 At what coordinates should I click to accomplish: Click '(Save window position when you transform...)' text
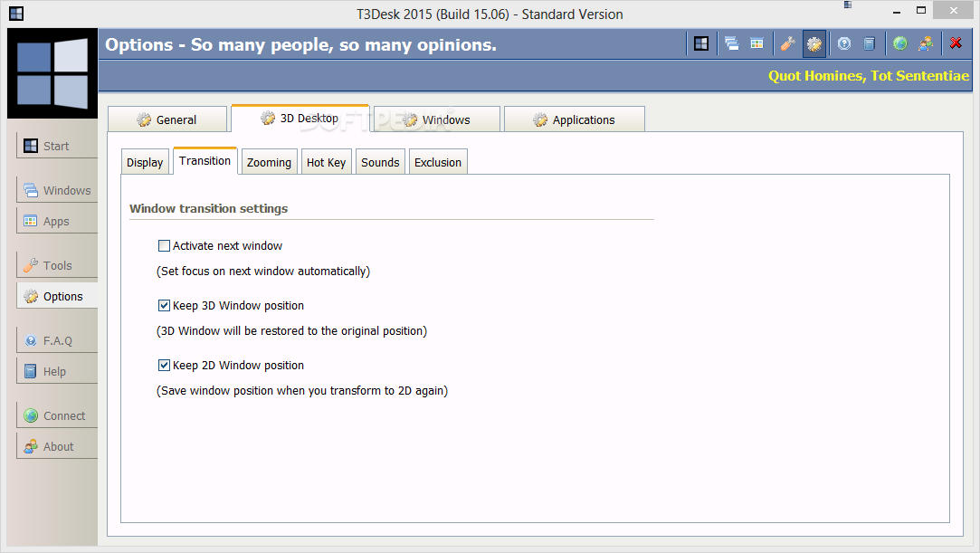coord(302,390)
